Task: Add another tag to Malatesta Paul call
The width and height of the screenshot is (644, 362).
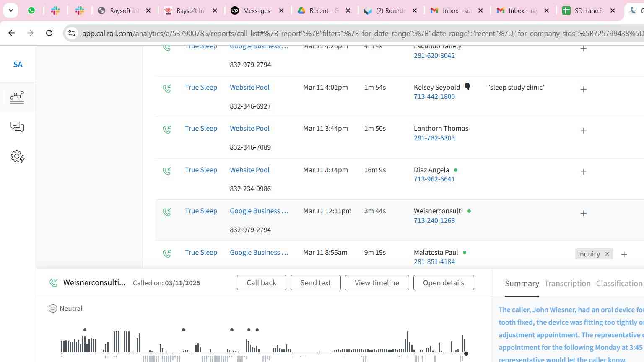Action: click(624, 254)
